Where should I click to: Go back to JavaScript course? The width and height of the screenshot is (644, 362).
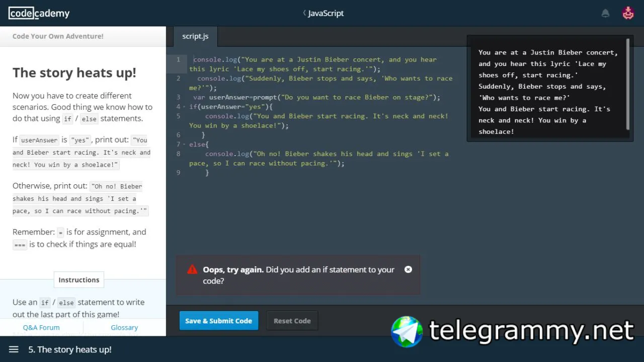tap(323, 14)
